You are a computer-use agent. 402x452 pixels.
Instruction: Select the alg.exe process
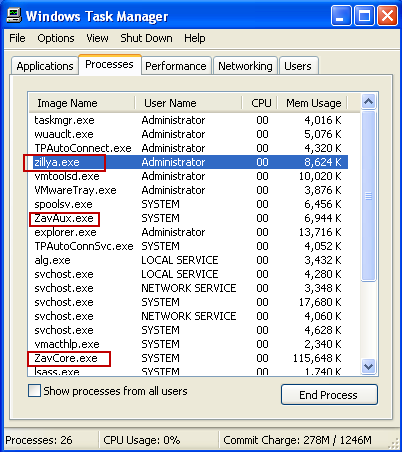coord(188,260)
